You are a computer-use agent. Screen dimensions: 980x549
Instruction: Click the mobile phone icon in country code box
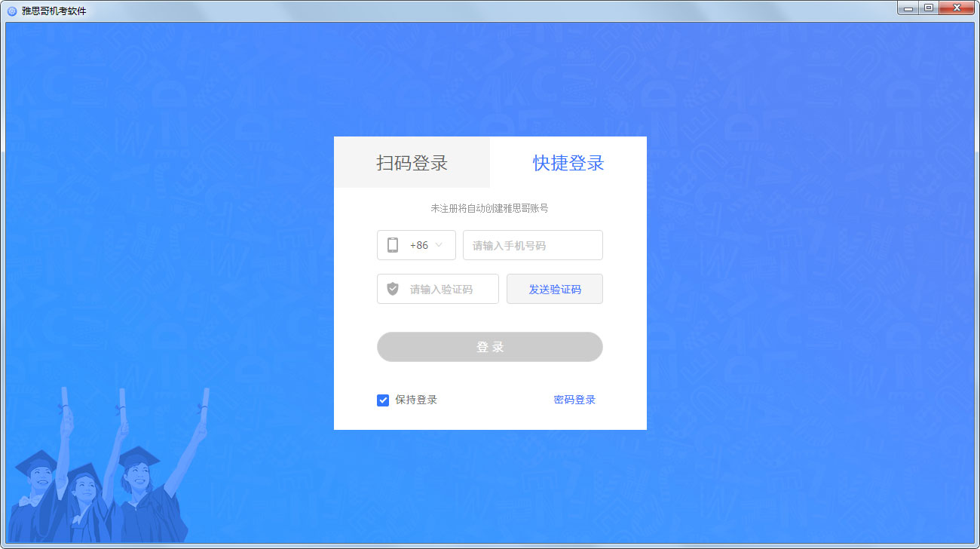(393, 245)
